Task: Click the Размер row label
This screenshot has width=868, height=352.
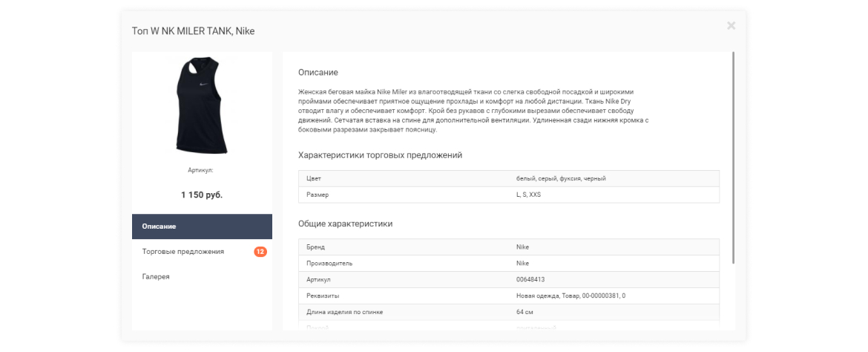Action: coord(318,195)
